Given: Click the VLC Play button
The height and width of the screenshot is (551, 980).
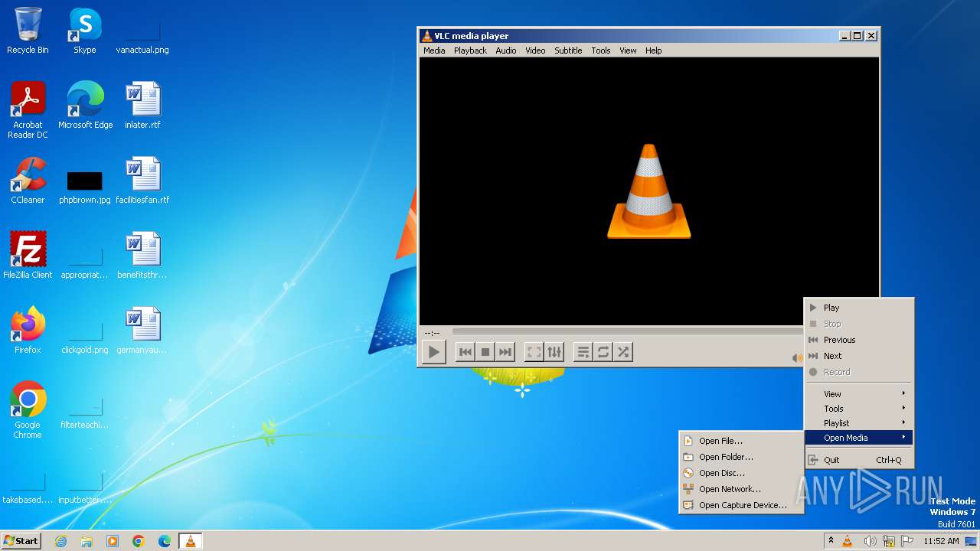Looking at the screenshot, I should pyautogui.click(x=434, y=352).
